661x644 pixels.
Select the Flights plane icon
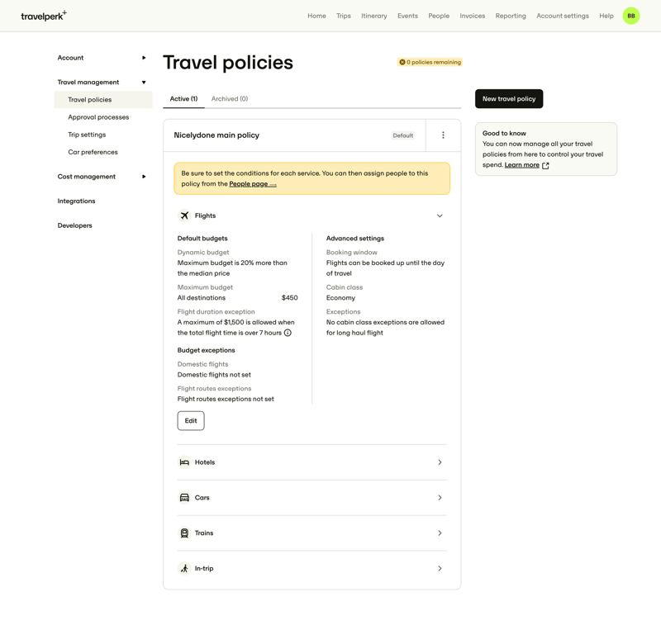(184, 215)
